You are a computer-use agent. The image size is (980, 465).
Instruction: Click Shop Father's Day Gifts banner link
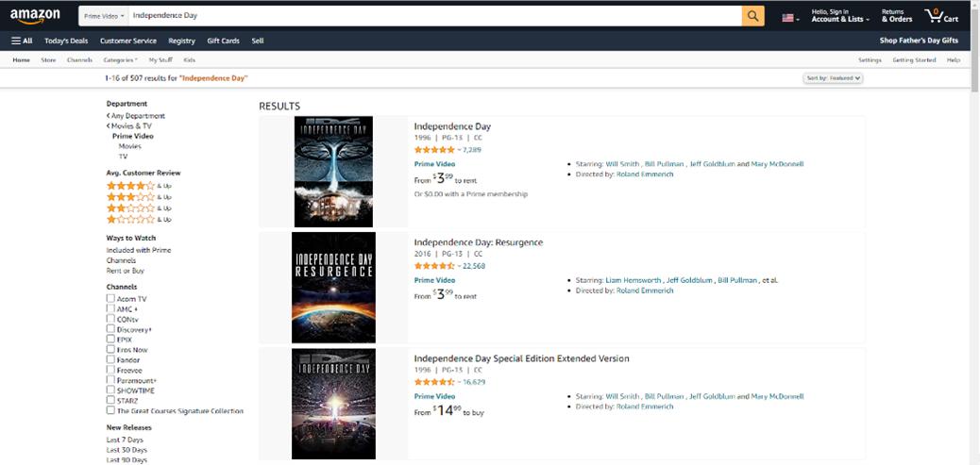point(919,41)
